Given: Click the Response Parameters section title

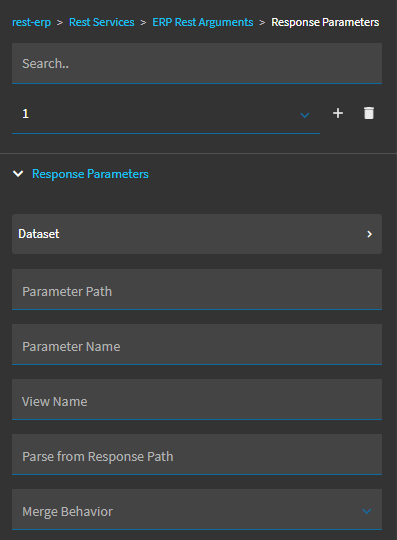Looking at the screenshot, I should pyautogui.click(x=90, y=174).
